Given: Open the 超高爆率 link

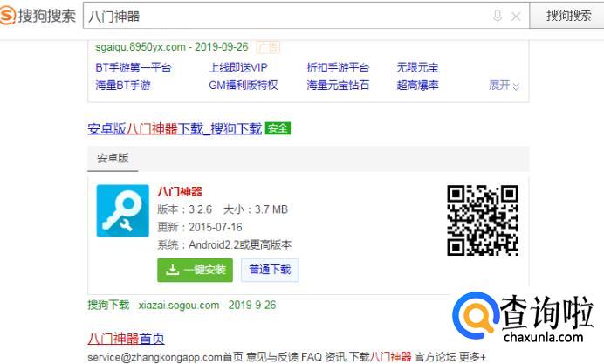Looking at the screenshot, I should (417, 86).
